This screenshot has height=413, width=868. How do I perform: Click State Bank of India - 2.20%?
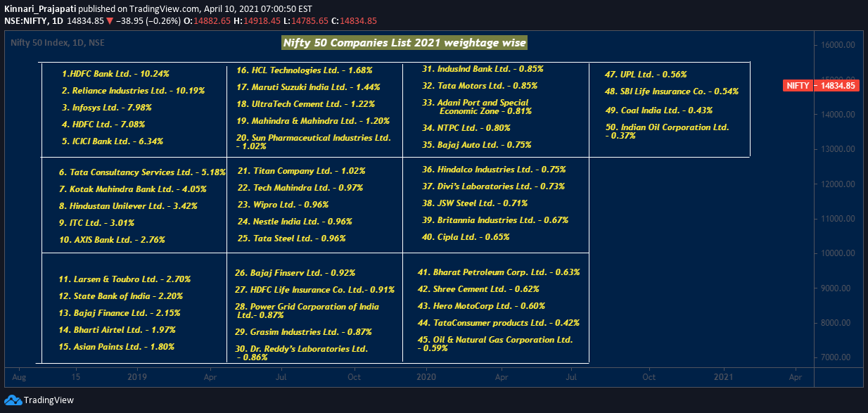(x=120, y=296)
